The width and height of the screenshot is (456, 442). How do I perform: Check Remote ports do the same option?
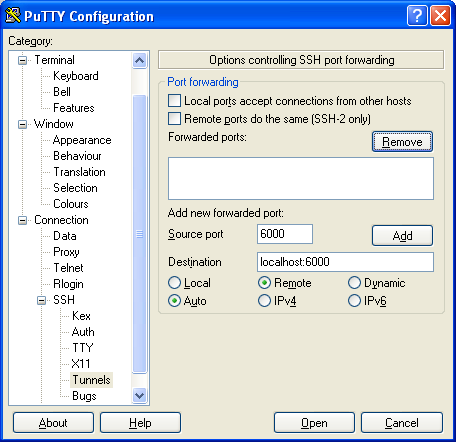(175, 119)
